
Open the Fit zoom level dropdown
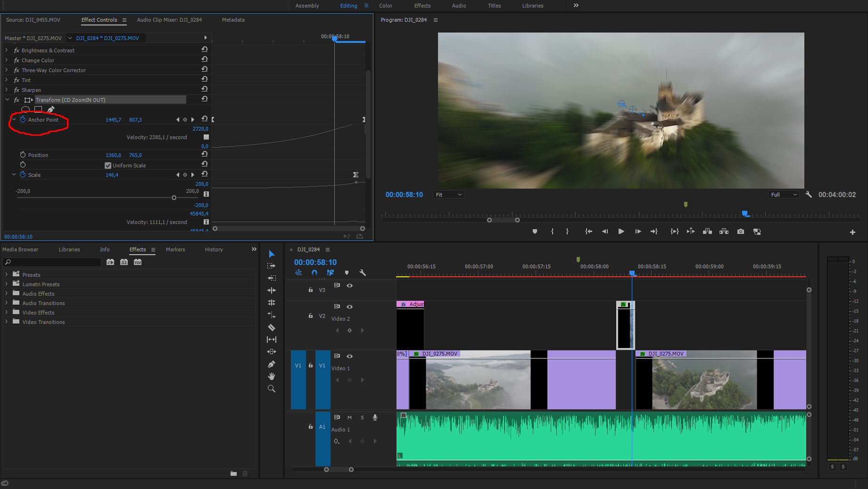tap(448, 195)
